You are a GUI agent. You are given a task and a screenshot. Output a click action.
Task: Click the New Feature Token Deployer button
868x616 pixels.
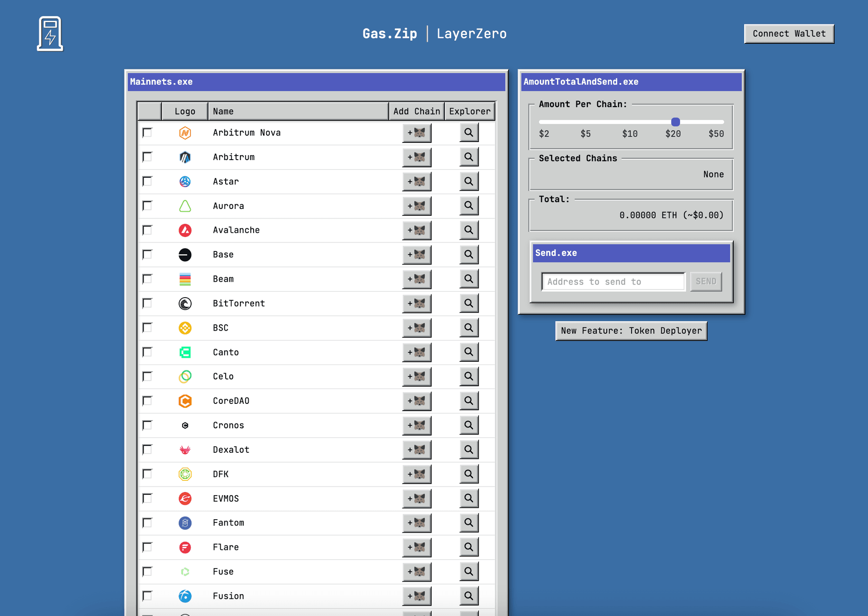click(x=631, y=331)
